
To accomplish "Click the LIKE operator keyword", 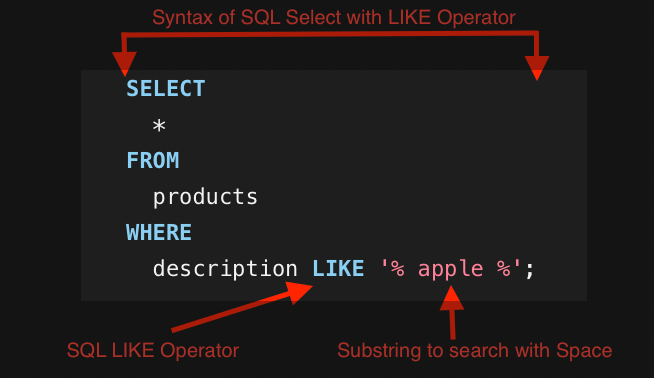I will 338,268.
